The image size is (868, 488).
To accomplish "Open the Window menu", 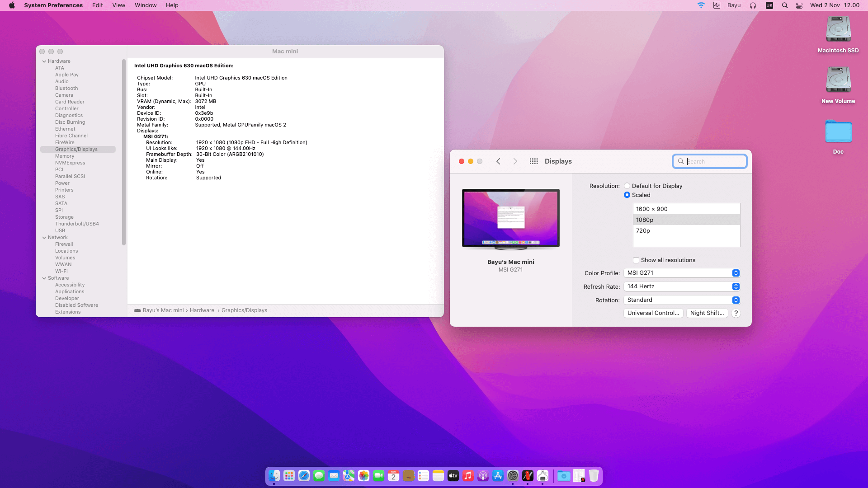I will [146, 5].
